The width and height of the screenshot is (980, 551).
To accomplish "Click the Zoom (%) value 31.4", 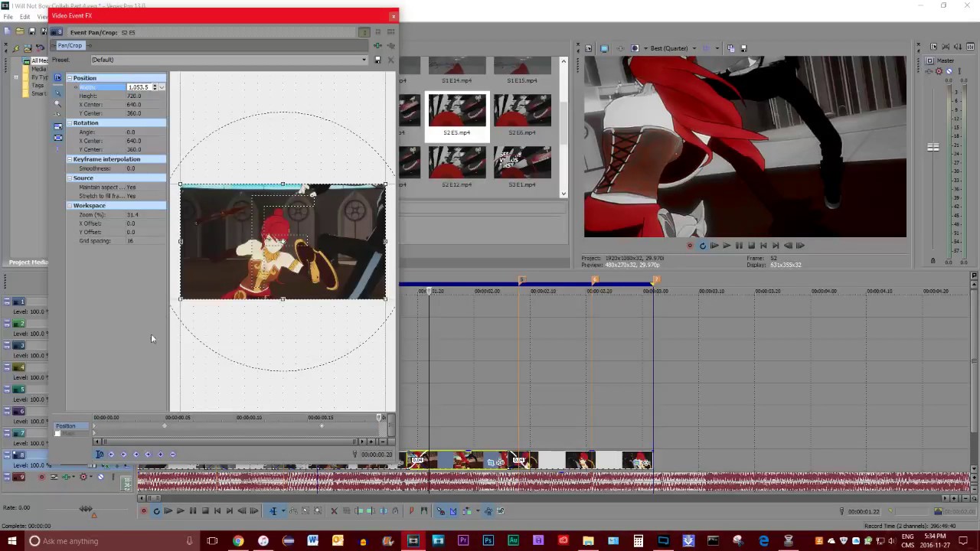I will click(x=132, y=215).
